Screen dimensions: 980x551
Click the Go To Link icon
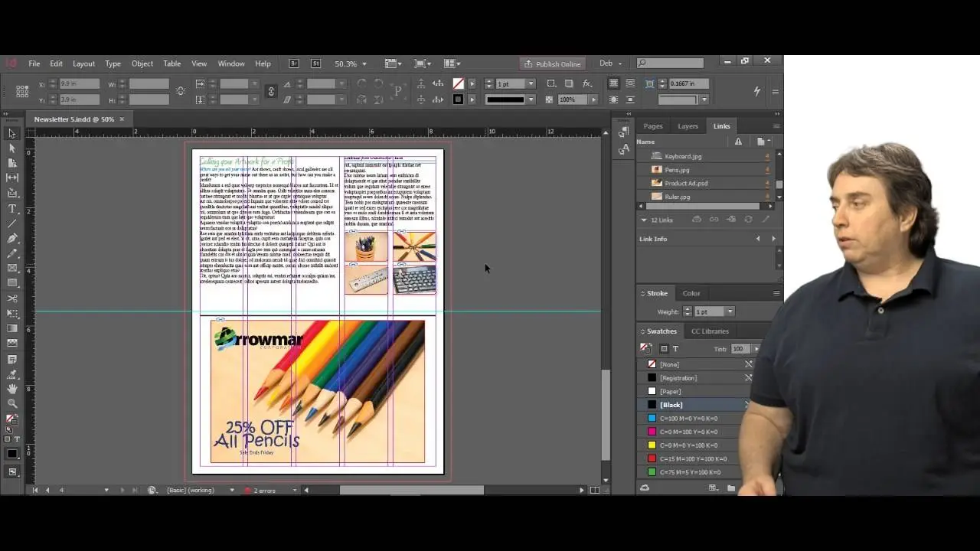[730, 220]
